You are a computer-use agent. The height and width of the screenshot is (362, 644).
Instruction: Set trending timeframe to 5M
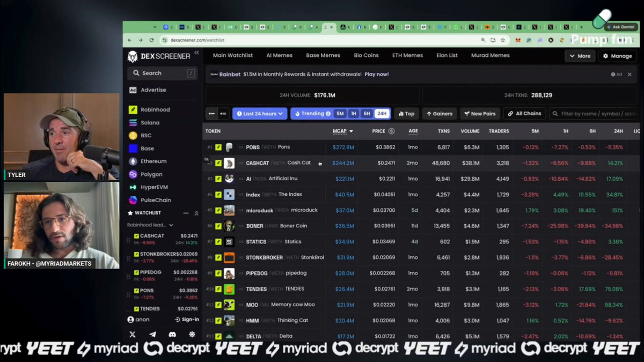pos(340,114)
